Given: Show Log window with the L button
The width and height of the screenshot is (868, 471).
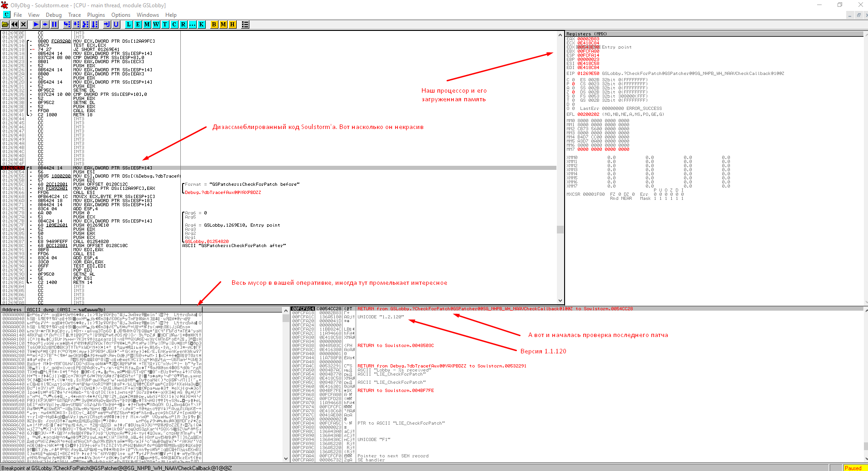Looking at the screenshot, I should point(129,25).
